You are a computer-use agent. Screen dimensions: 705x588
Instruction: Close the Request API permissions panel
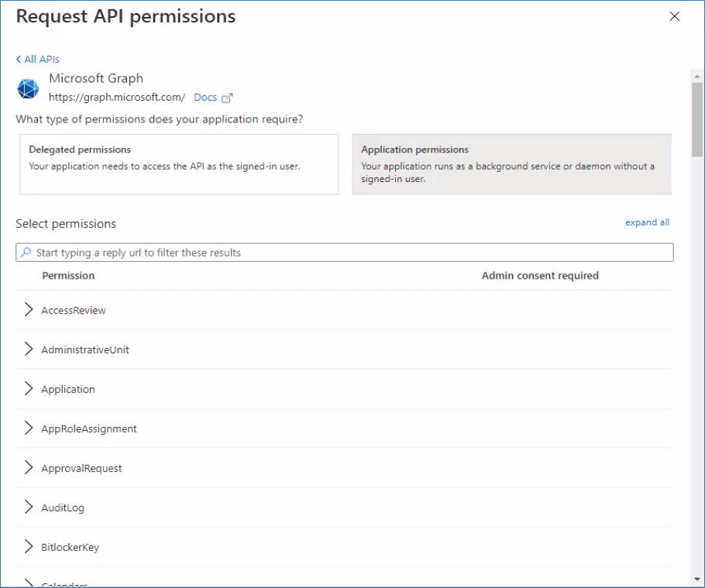674,16
